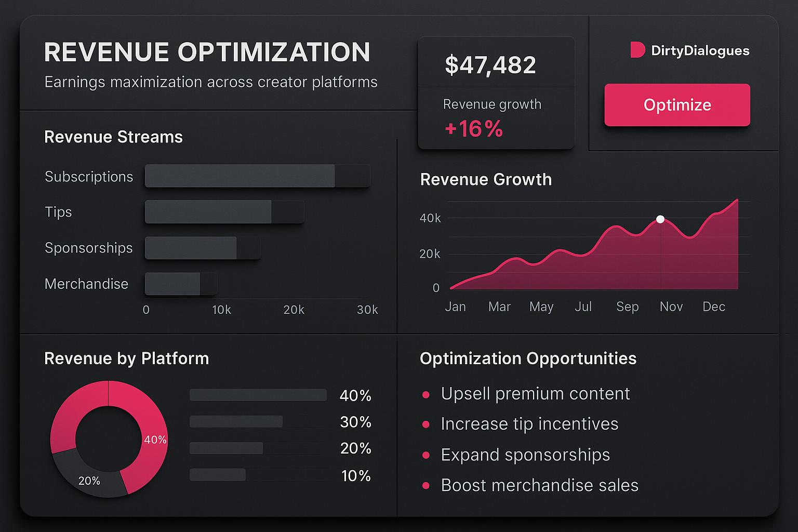Select the Merchandise label
The width and height of the screenshot is (798, 532).
click(86, 284)
